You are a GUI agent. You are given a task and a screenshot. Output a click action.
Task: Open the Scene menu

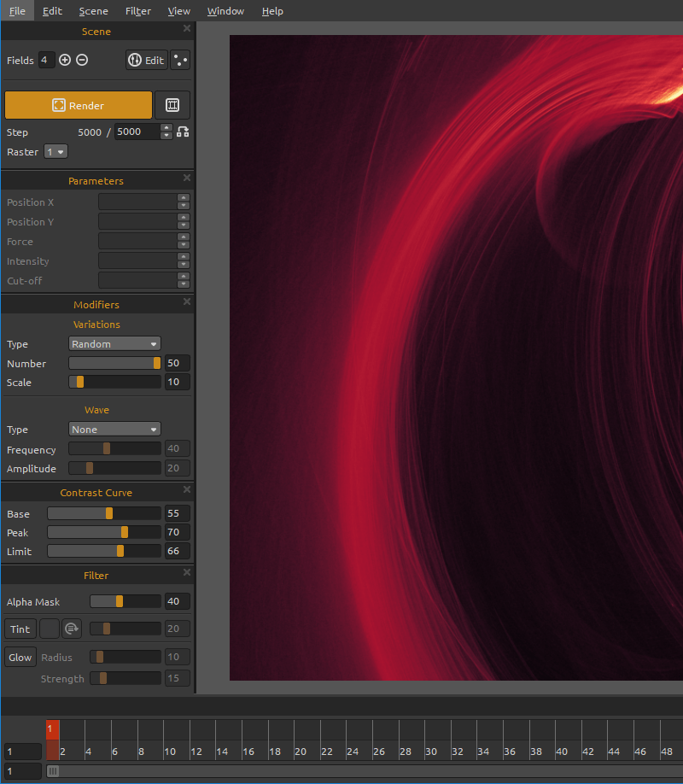click(x=93, y=11)
